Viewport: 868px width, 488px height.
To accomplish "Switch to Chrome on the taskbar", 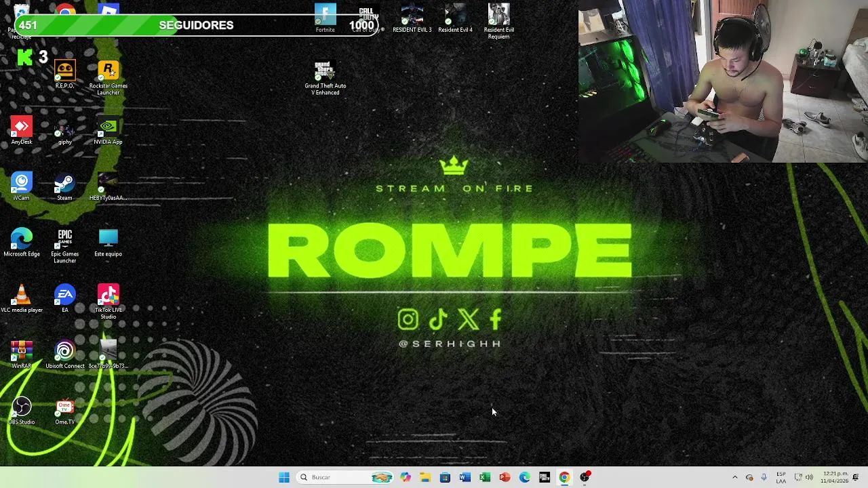I will click(564, 477).
